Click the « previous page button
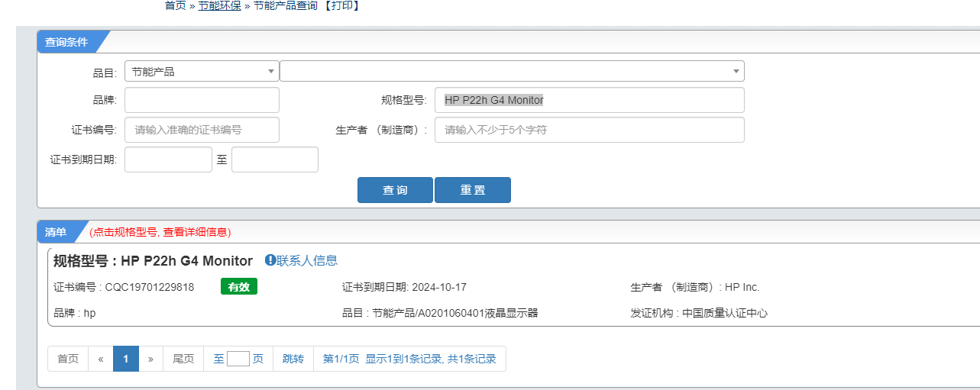The width and height of the screenshot is (980, 390). click(101, 359)
